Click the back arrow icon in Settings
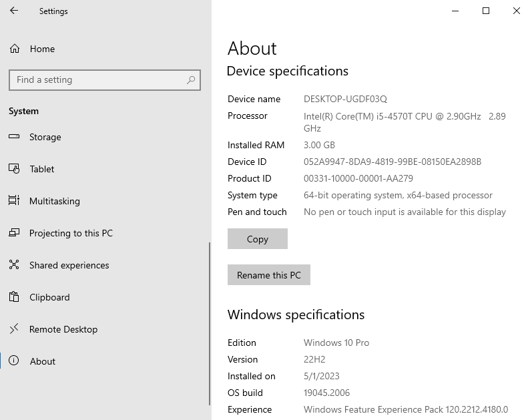Image resolution: width=528 pixels, height=420 pixels. click(14, 11)
